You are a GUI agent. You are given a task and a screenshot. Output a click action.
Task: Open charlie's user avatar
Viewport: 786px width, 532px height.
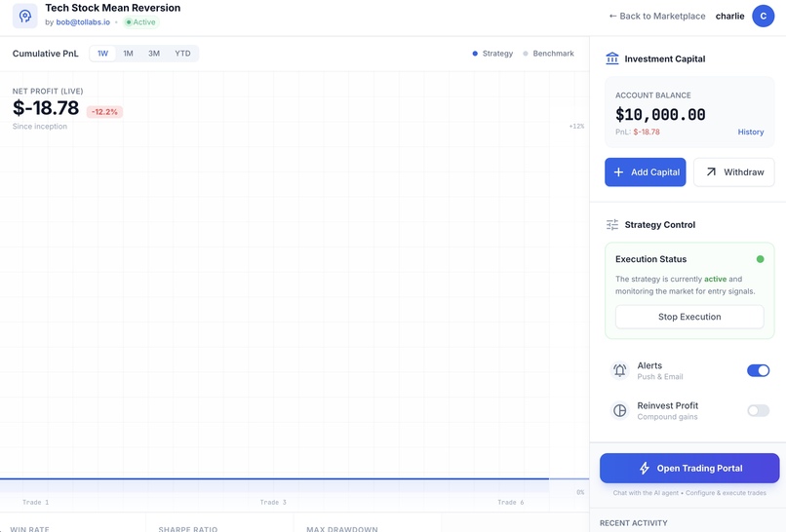[763, 16]
